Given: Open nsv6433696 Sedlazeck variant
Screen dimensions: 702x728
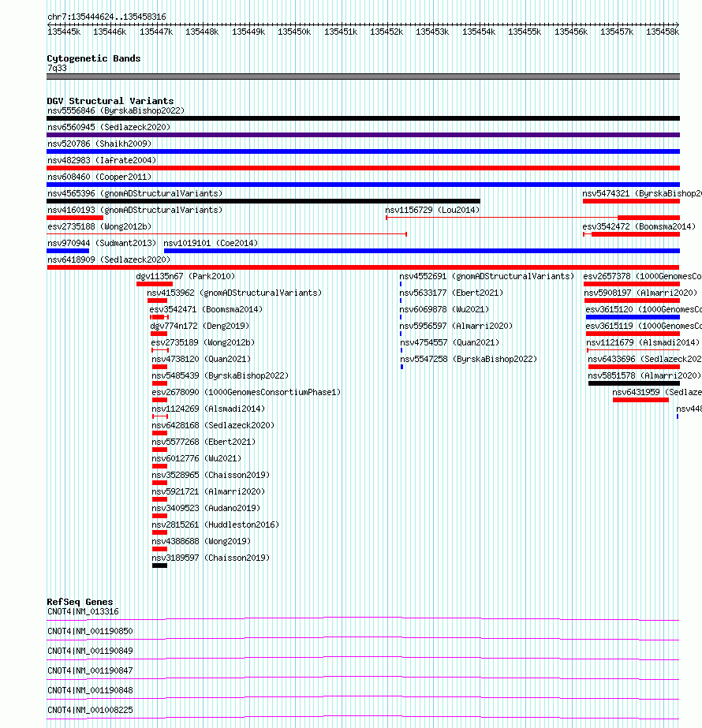Looking at the screenshot, I should point(645,359).
